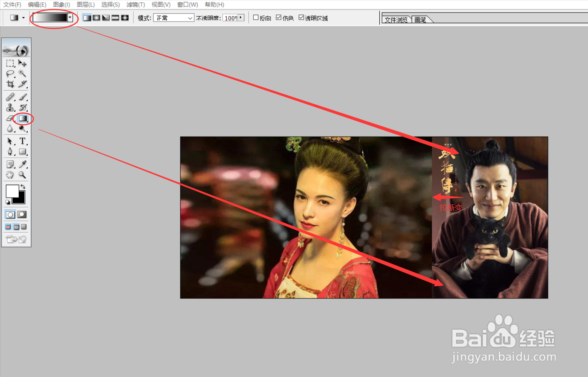Click the black background color swatch
The height and width of the screenshot is (377, 588).
(21, 199)
